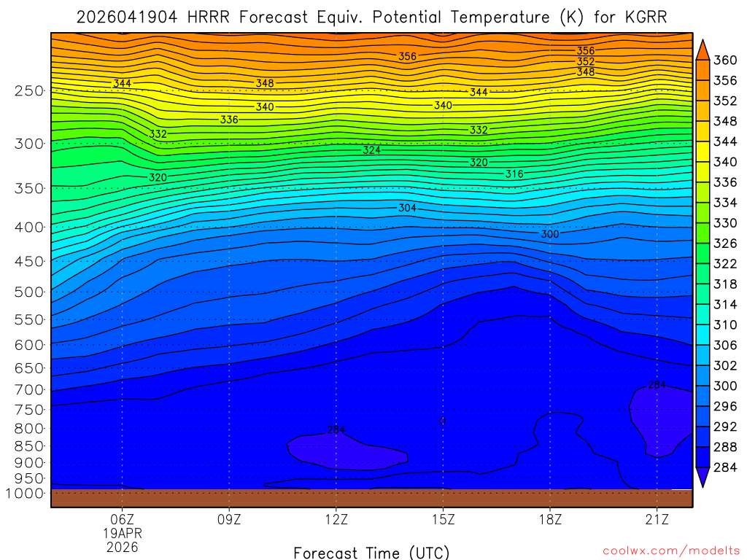Click the 314 value on the color scale
Image resolution: width=747 pixels, height=560 pixels.
(x=725, y=304)
